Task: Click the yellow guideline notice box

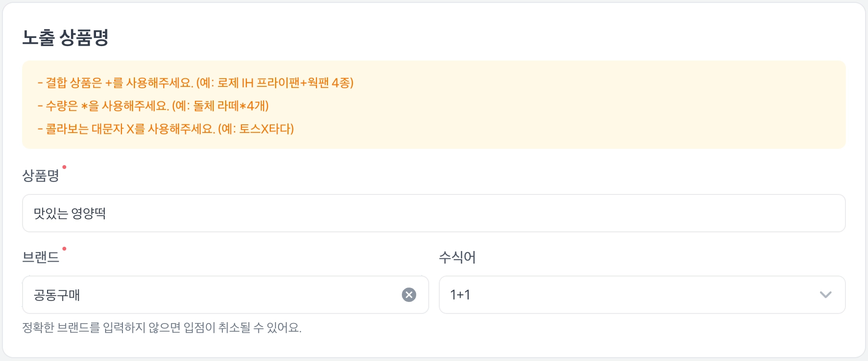Action: 576,105
